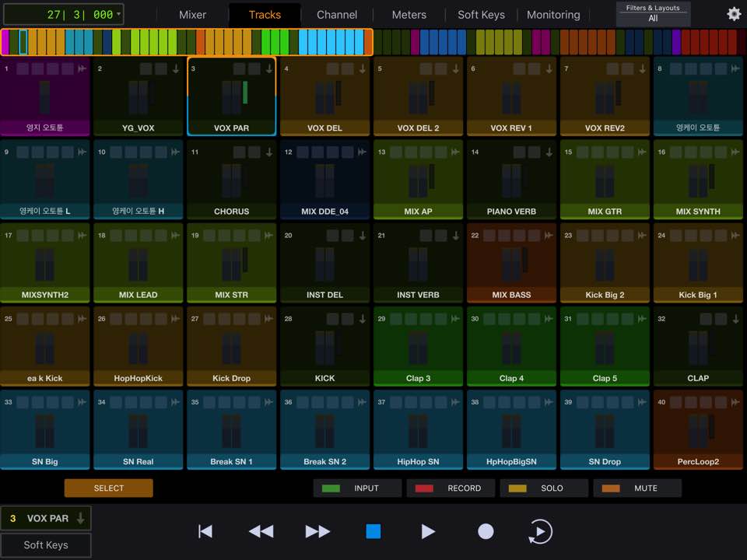Click the magenta first block in track overview
This screenshot has height=560, width=747.
coord(5,42)
